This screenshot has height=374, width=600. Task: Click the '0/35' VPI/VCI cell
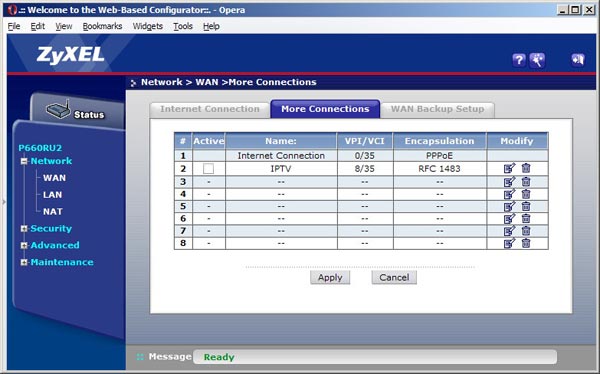[364, 155]
